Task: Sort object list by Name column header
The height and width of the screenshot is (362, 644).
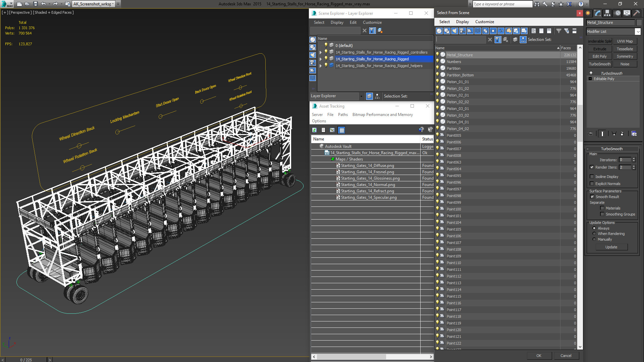Action: coord(498,48)
